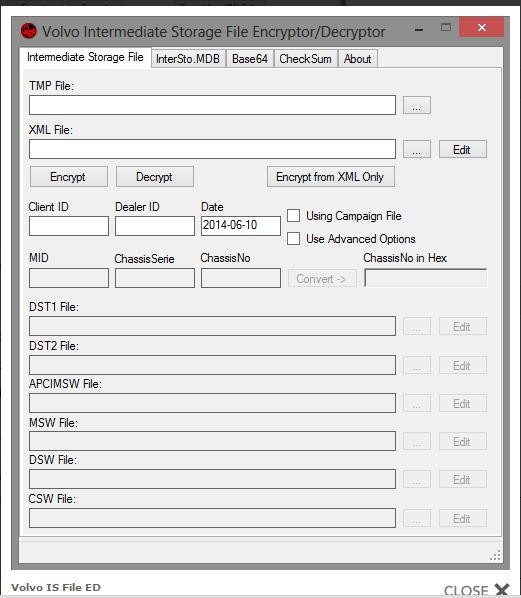Browse for MSW File with ... button

[x=417, y=441]
